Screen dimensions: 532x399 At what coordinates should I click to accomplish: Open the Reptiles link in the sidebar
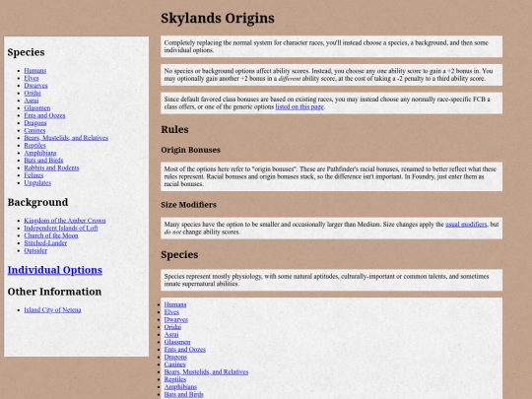(34, 145)
